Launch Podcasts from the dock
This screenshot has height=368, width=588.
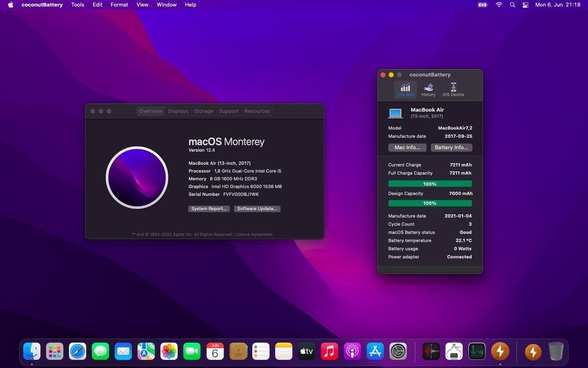tap(352, 351)
